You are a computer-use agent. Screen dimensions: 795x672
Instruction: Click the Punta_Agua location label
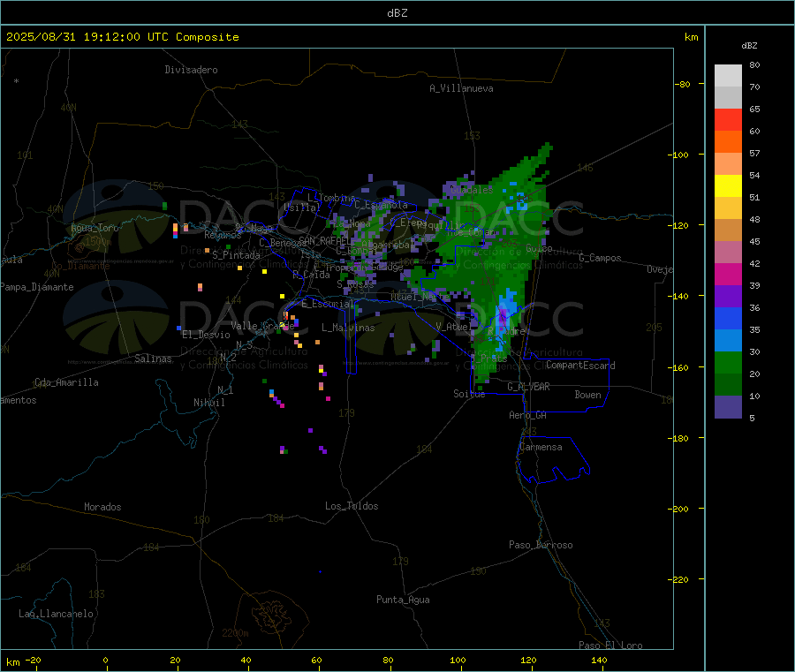point(403,600)
